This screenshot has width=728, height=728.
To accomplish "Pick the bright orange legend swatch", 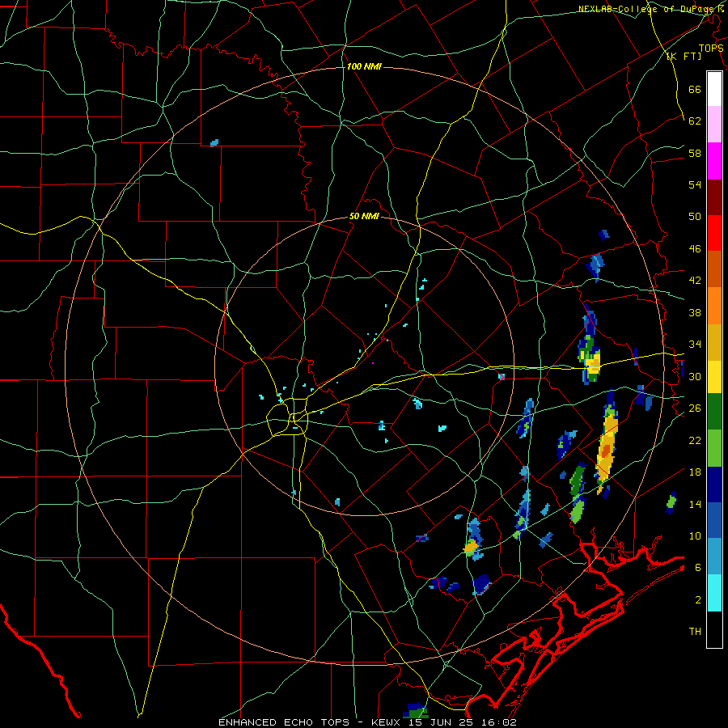I will 714,306.
